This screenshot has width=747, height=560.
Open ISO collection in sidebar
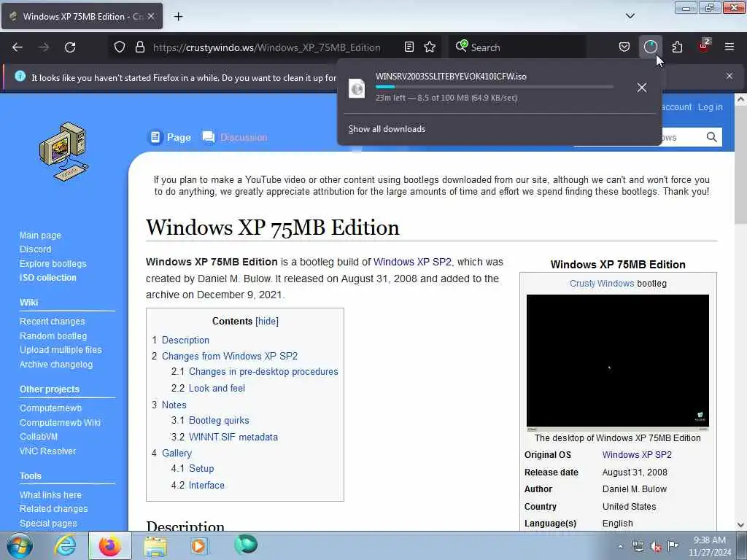coord(47,278)
